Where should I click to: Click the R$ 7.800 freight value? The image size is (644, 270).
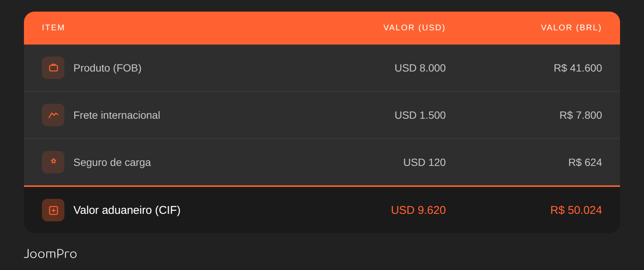click(581, 115)
